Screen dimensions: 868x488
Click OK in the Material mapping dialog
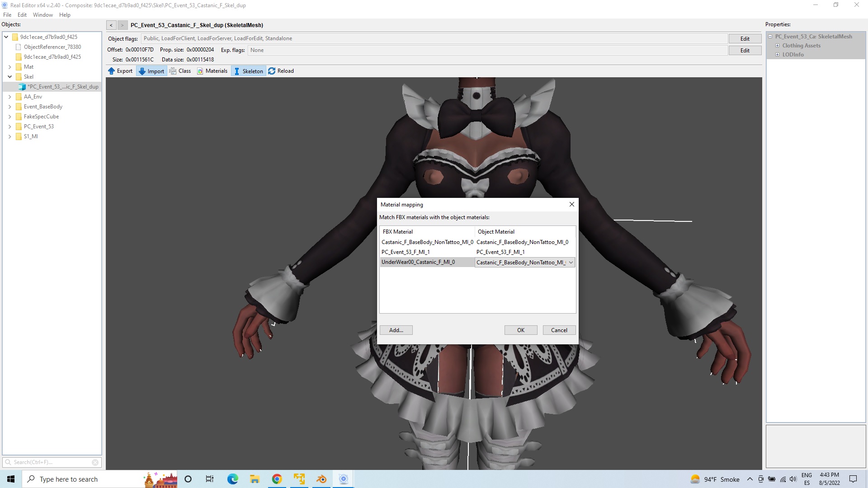521,330
